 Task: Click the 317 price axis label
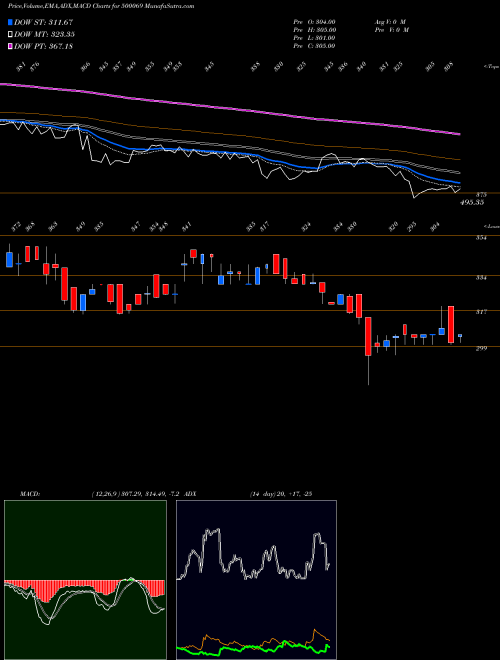[x=482, y=312]
